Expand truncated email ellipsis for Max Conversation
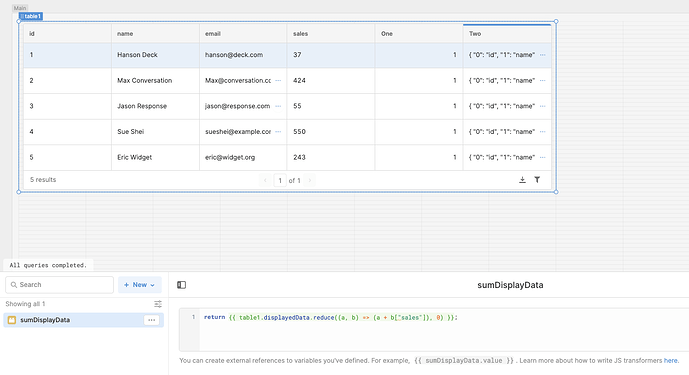The height and width of the screenshot is (375, 689). click(x=278, y=80)
